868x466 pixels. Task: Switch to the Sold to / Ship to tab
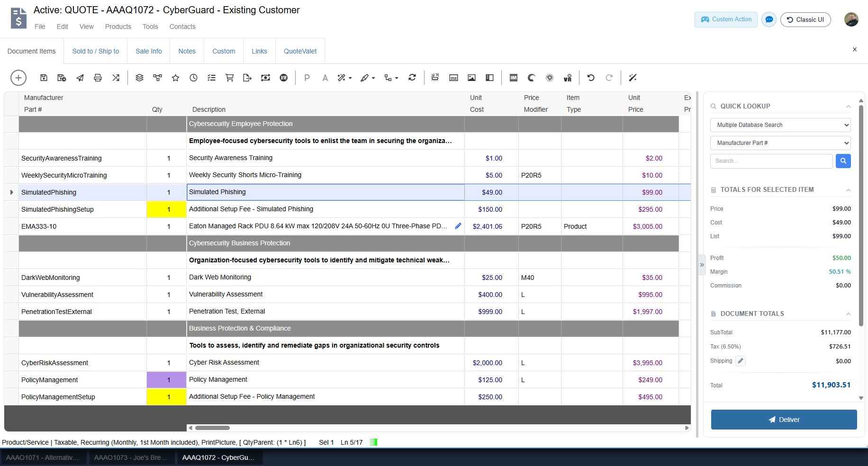(96, 51)
